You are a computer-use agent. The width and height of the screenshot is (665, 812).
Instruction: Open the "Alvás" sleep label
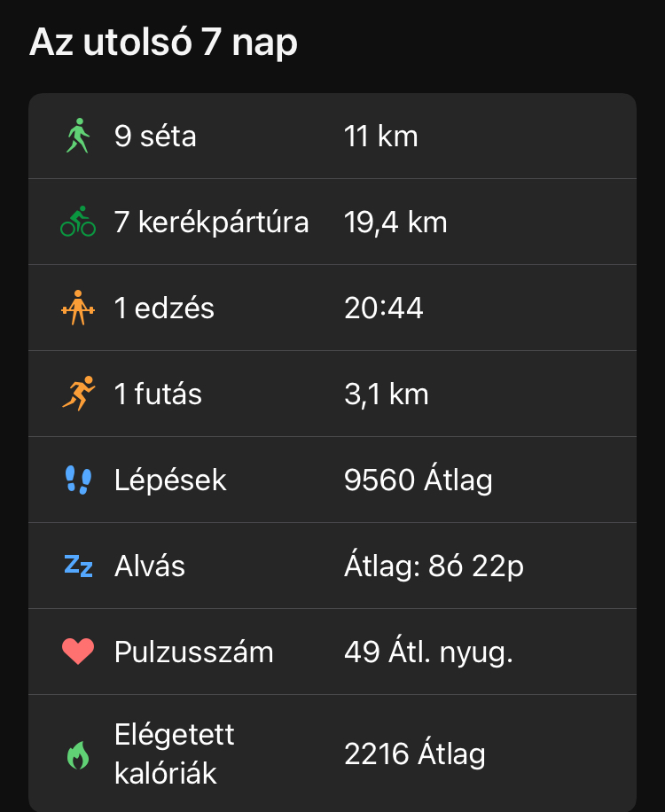pos(150,566)
